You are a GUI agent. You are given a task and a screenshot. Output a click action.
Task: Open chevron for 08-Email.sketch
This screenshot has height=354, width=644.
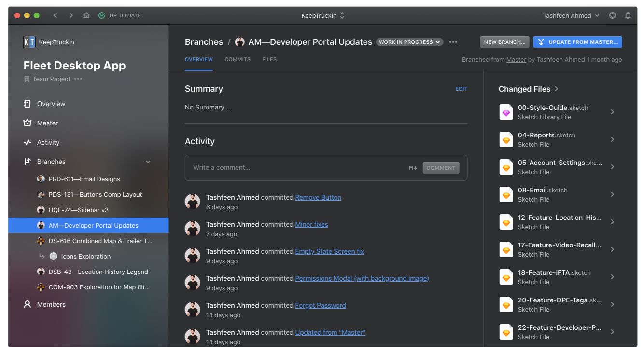[x=612, y=194]
